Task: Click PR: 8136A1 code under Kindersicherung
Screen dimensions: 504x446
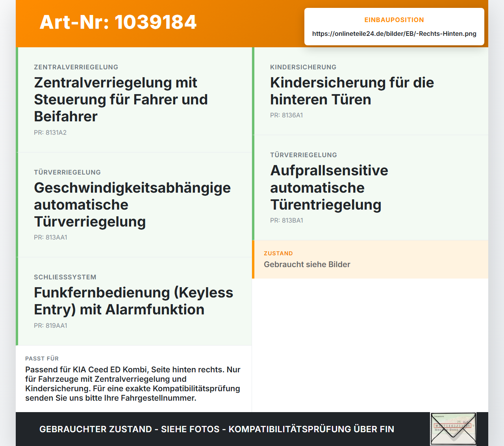Action: (x=286, y=115)
